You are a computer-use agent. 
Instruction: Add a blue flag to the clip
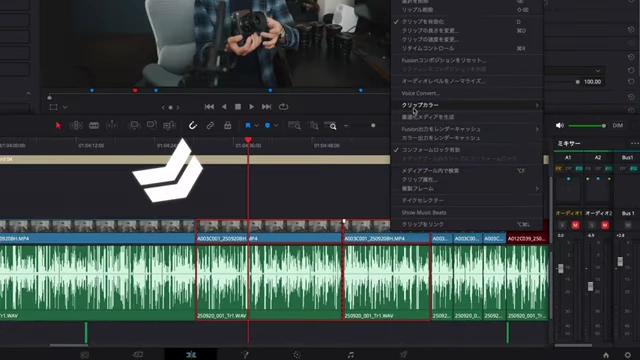pyautogui.click(x=248, y=126)
